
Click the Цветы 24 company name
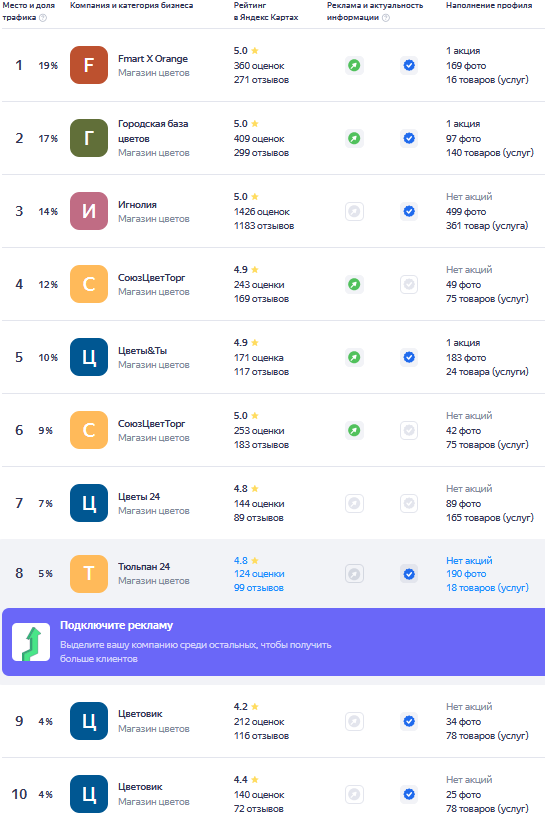point(139,497)
